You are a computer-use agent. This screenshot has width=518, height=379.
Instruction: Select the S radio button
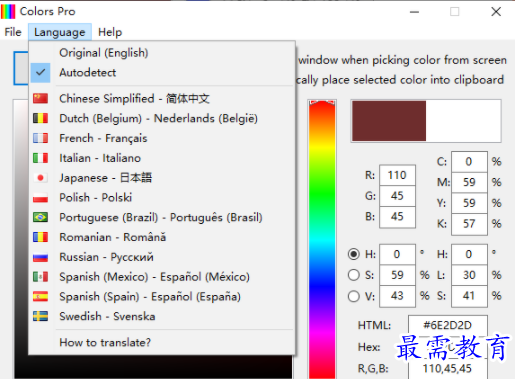(354, 275)
